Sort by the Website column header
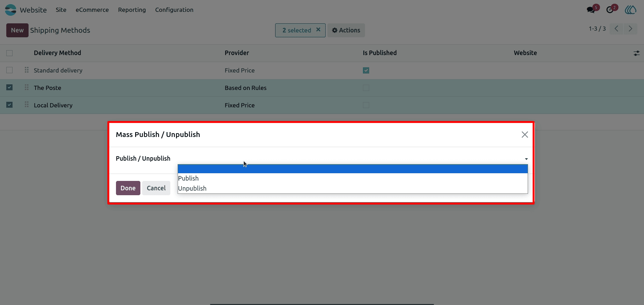Viewport: 644px width, 305px height. tap(525, 53)
